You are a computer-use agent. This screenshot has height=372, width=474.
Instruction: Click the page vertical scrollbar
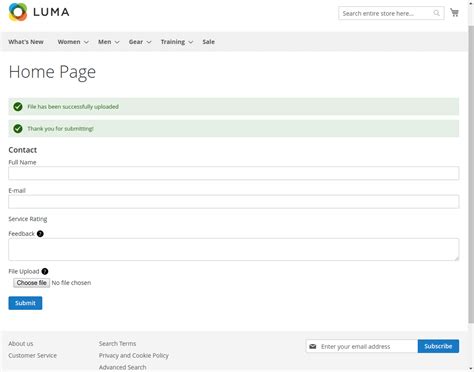click(x=471, y=173)
